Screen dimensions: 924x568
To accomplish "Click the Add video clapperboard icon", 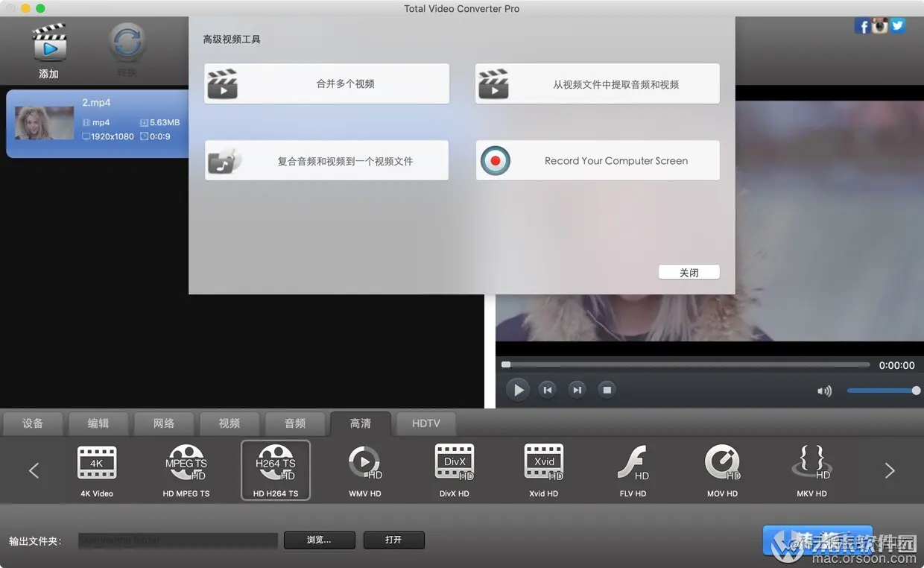I will pos(49,43).
